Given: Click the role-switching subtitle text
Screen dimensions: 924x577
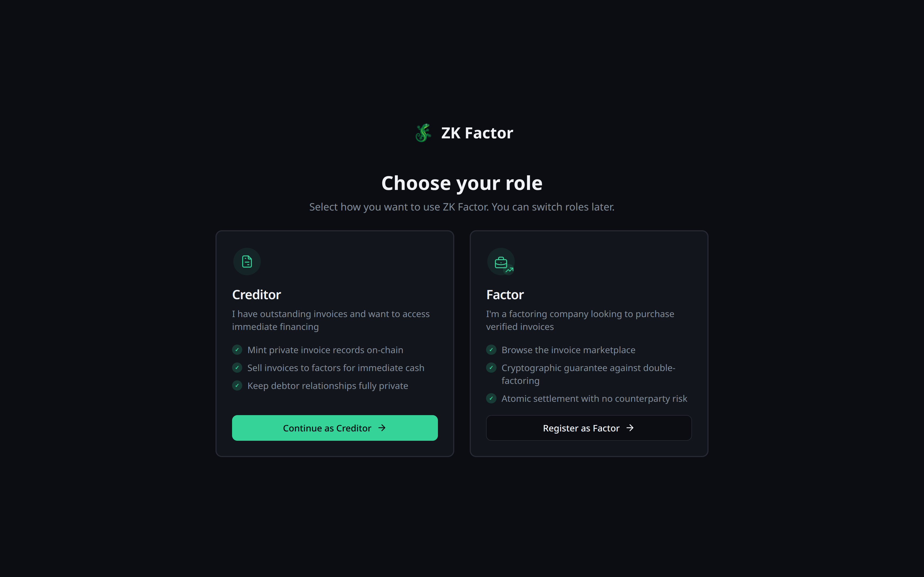Looking at the screenshot, I should tap(462, 207).
